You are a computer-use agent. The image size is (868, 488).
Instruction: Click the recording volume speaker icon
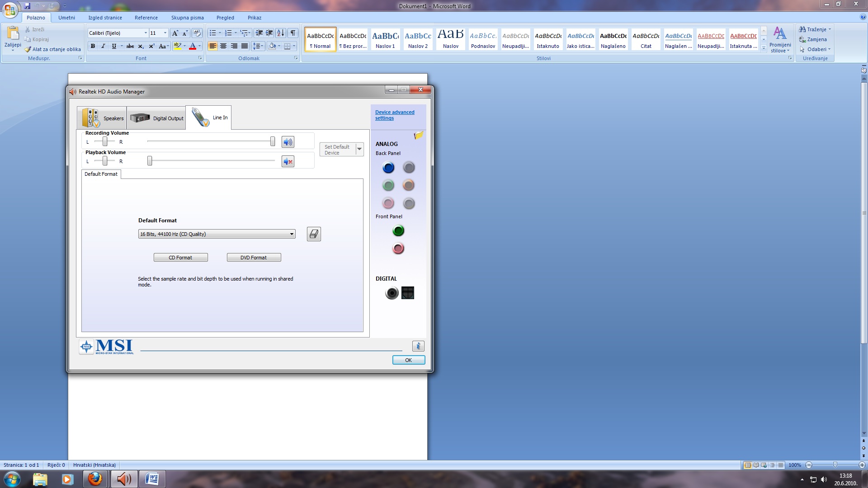[288, 142]
